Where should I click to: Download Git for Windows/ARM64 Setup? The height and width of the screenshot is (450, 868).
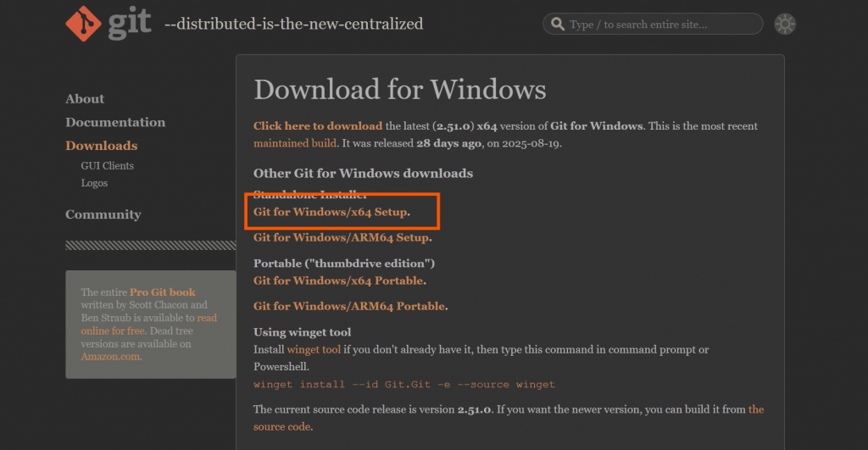coord(341,237)
